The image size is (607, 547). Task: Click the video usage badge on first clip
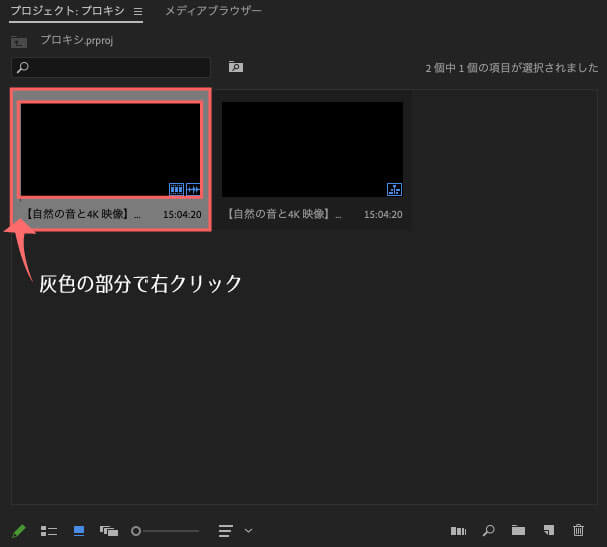pyautogui.click(x=176, y=189)
